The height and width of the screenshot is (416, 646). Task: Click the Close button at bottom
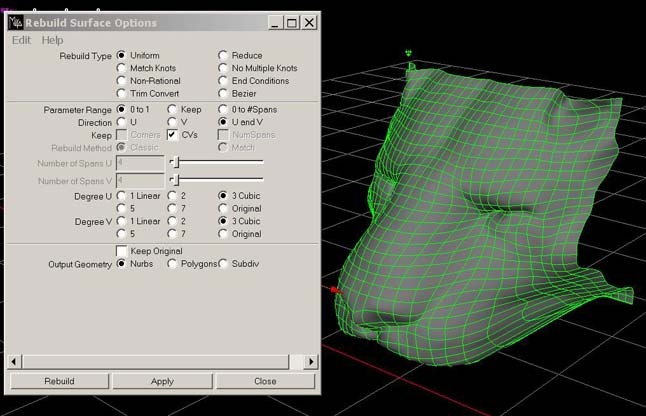click(x=265, y=381)
